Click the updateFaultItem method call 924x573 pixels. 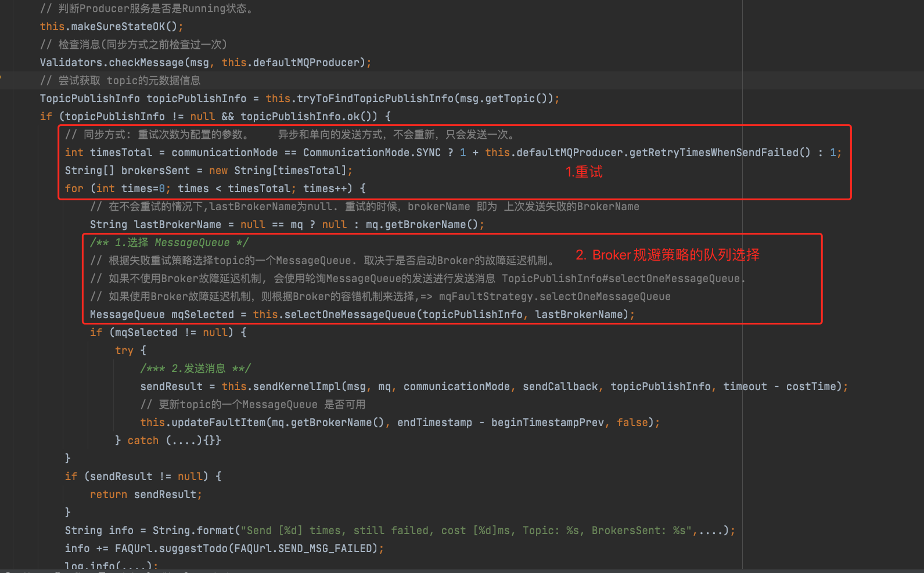point(218,423)
